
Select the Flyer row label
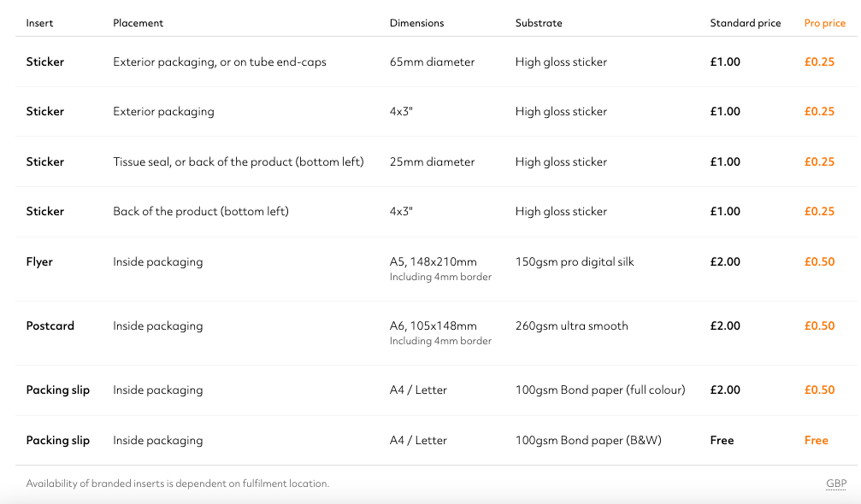(x=39, y=261)
